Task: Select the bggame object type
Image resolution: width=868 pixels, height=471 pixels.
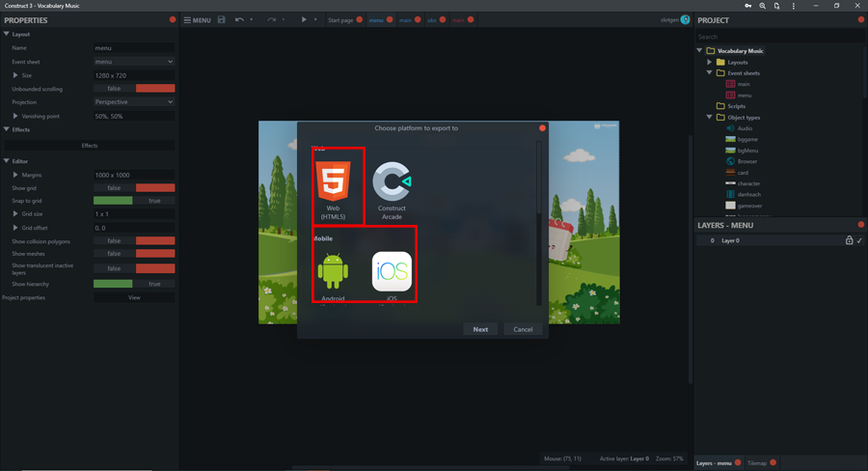Action: click(747, 139)
